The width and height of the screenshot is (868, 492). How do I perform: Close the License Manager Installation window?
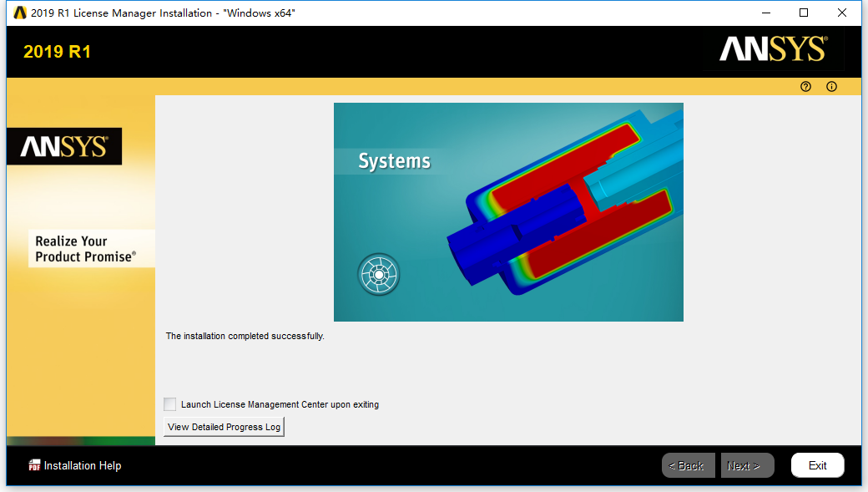[x=842, y=13]
